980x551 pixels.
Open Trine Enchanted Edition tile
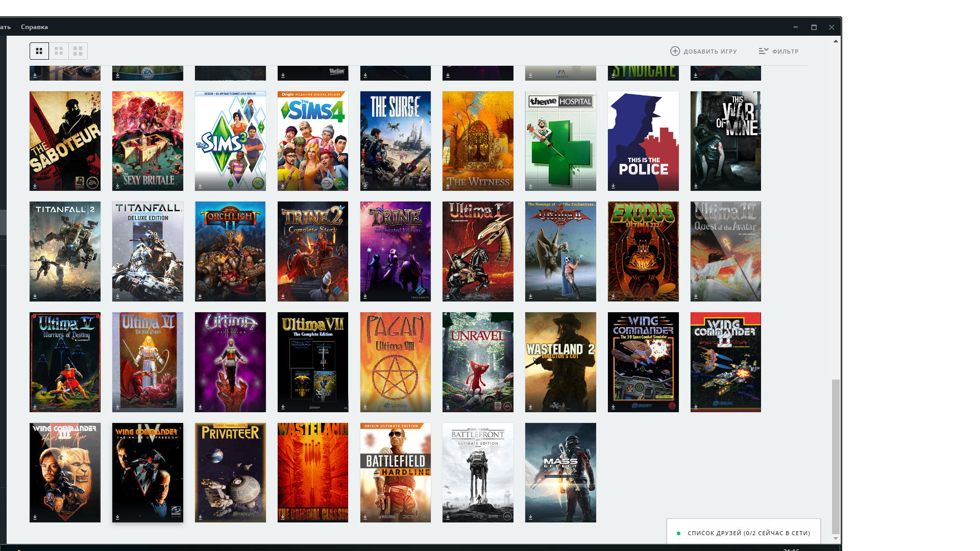coord(396,252)
